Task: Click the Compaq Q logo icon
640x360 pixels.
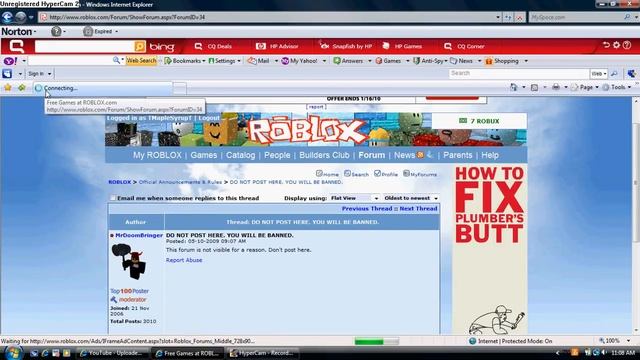Action: coord(16,46)
